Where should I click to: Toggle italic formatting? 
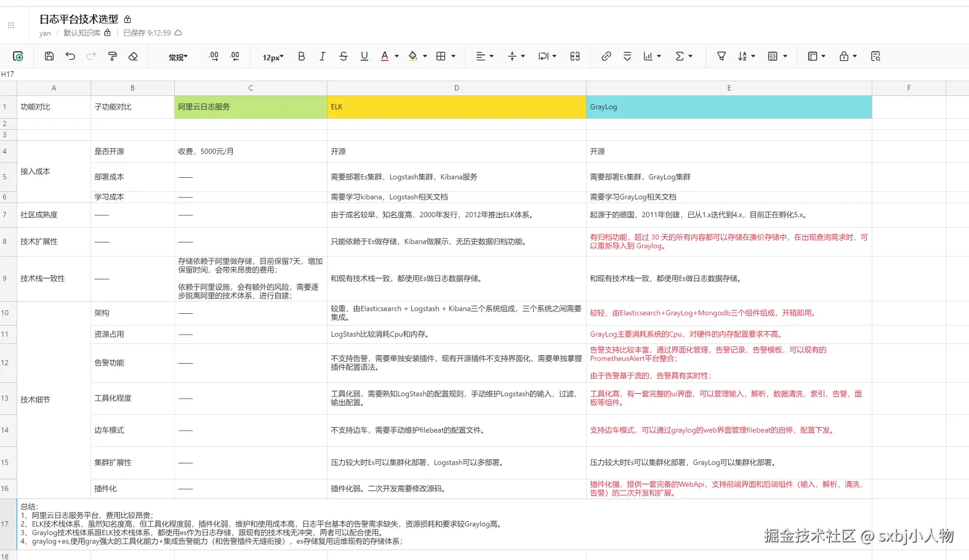click(322, 57)
